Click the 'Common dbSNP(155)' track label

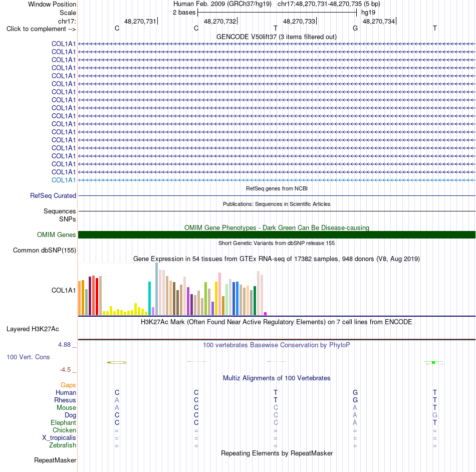pos(44,250)
